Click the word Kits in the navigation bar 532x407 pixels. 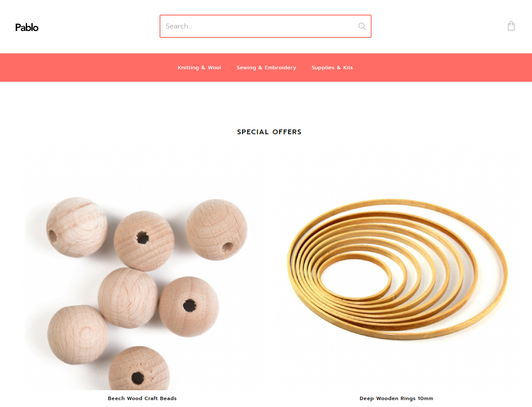(348, 68)
